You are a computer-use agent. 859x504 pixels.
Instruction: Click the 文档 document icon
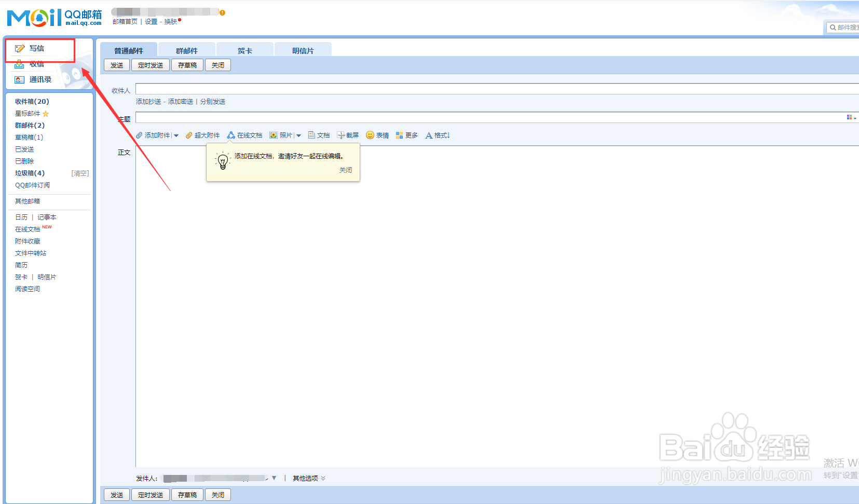(311, 135)
